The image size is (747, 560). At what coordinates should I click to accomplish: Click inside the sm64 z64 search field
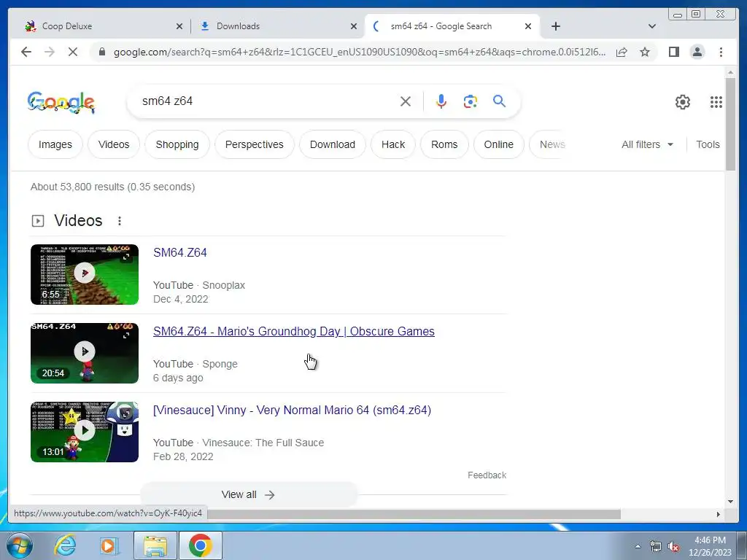pos(267,101)
